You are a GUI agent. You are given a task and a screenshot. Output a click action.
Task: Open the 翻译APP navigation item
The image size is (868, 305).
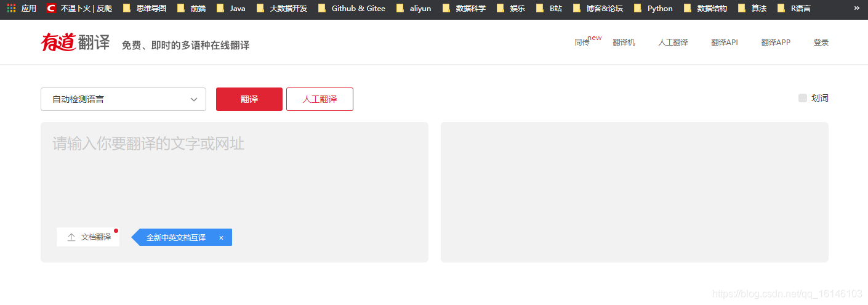(776, 43)
